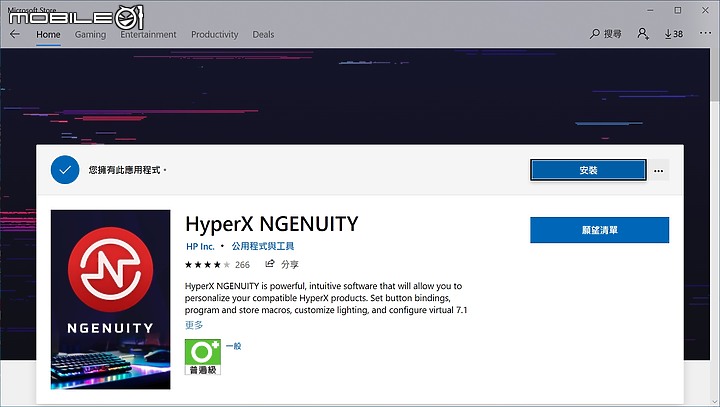Click the vertical scrollbar thumb
720x407 pixels.
pos(715,73)
